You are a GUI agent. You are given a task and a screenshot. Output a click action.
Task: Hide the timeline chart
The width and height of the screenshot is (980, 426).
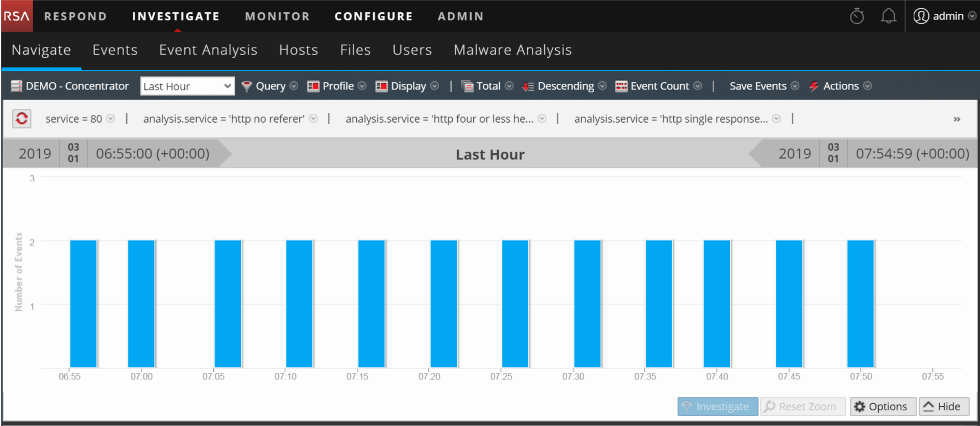(x=943, y=407)
